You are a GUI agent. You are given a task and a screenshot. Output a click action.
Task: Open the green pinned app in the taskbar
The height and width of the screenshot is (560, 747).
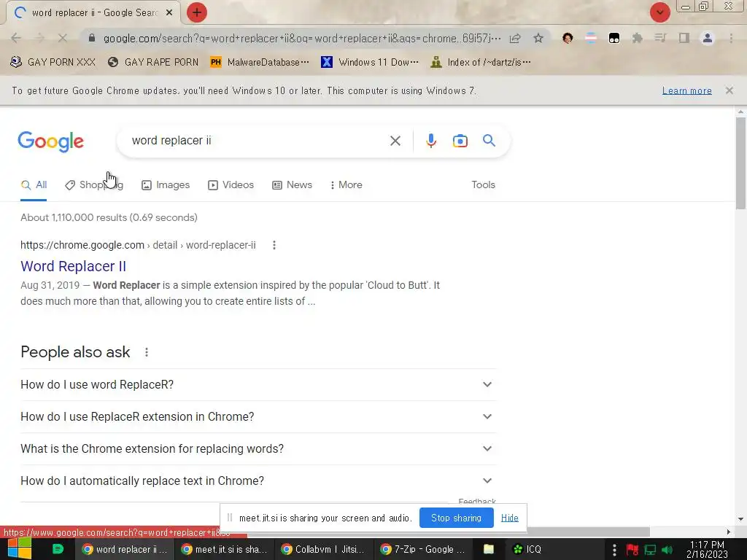click(x=58, y=549)
